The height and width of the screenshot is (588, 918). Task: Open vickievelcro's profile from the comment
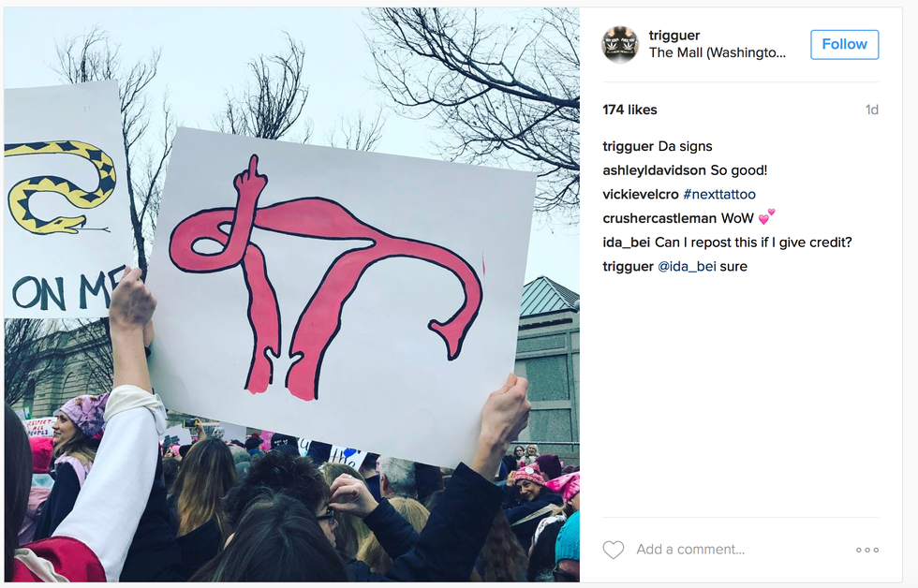[641, 194]
